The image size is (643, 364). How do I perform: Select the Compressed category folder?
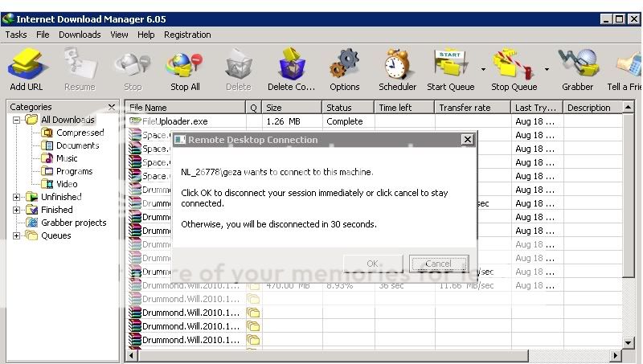pyautogui.click(x=80, y=133)
